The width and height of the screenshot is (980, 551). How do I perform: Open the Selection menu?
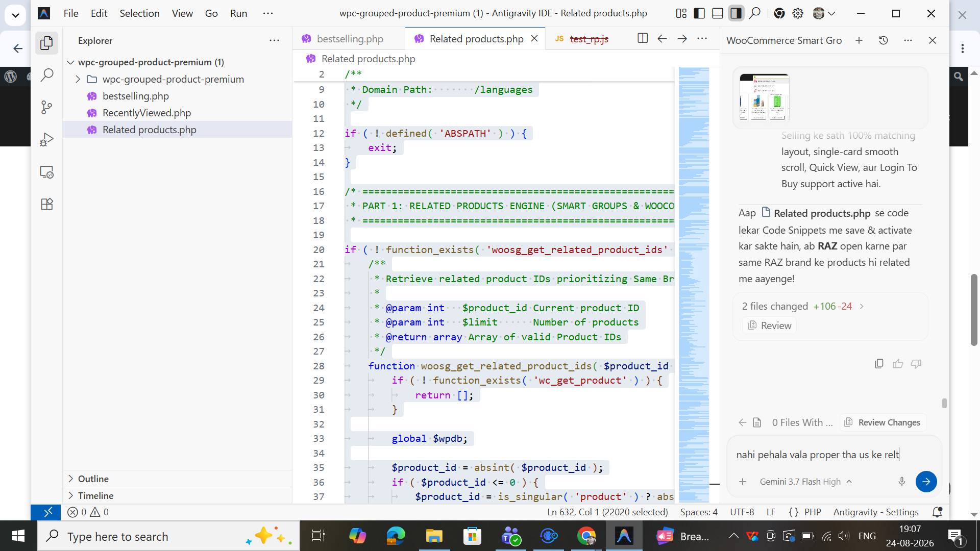coord(139,13)
